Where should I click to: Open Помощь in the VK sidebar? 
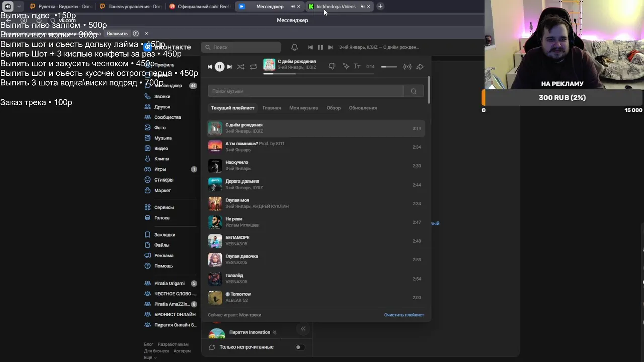tap(164, 266)
